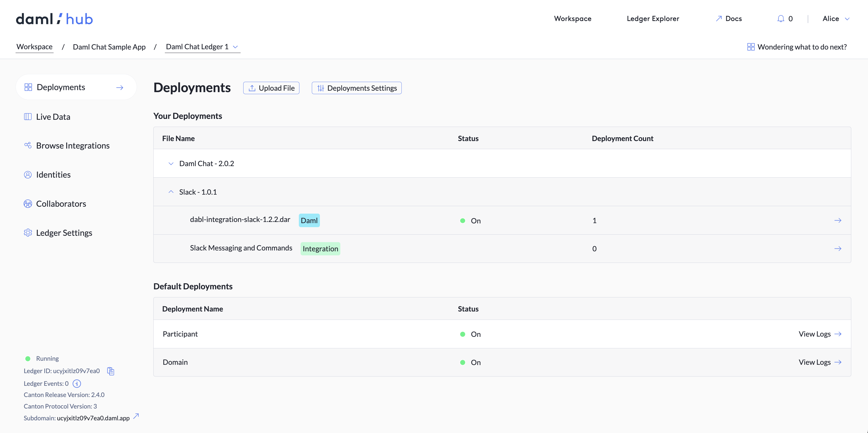Click the green status dot for Participant
This screenshot has height=433, width=868.
[x=462, y=334]
